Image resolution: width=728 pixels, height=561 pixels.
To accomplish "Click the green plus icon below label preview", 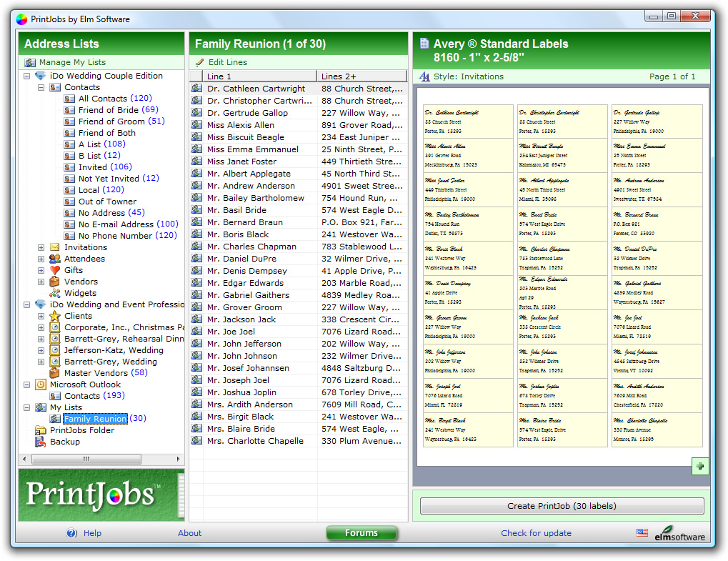I will (700, 466).
